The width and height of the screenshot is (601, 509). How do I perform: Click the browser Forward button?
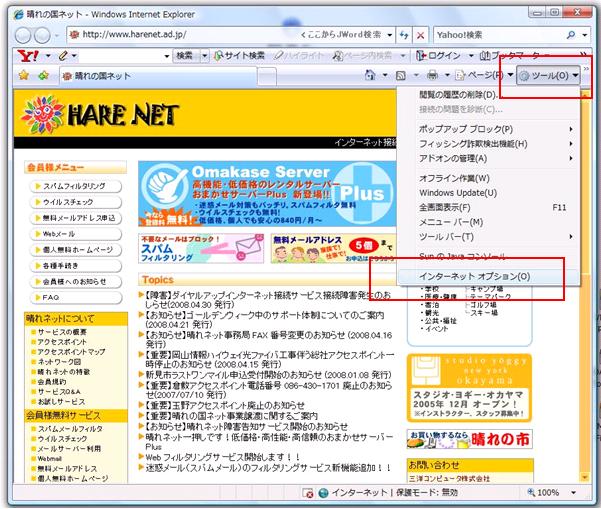(x=42, y=35)
